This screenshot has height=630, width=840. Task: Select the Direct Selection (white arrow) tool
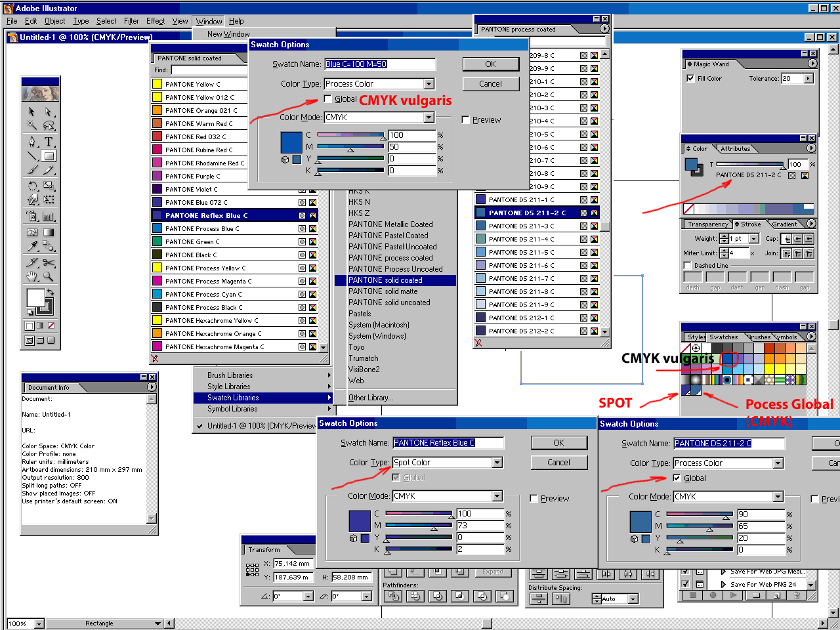49,112
